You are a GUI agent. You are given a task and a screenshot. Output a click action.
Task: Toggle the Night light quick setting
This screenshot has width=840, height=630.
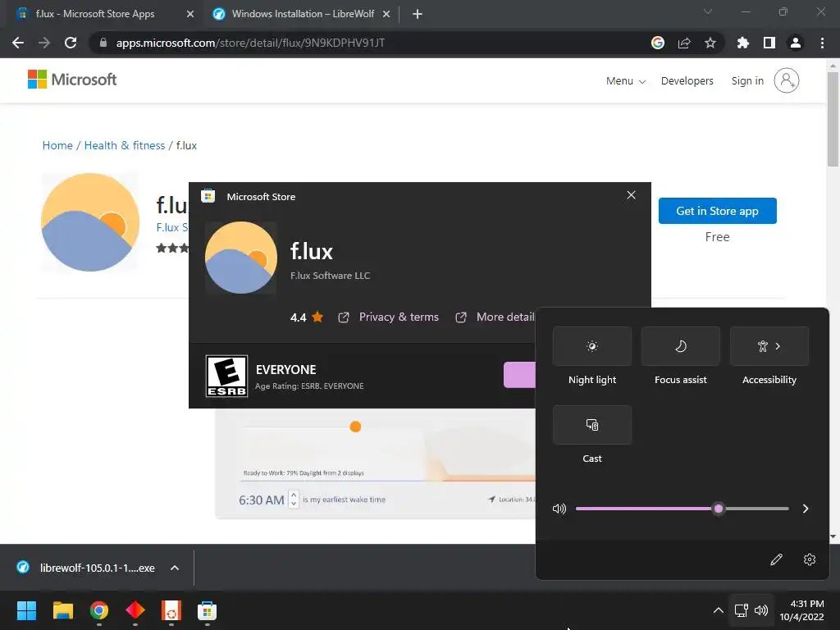pyautogui.click(x=592, y=346)
